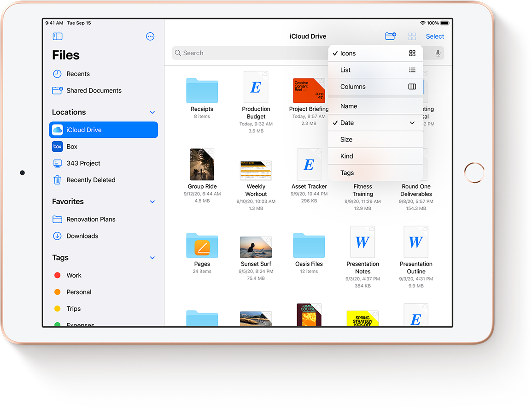Screen dimensions: 532x409
Task: Open the grid view options icon
Action: (412, 36)
